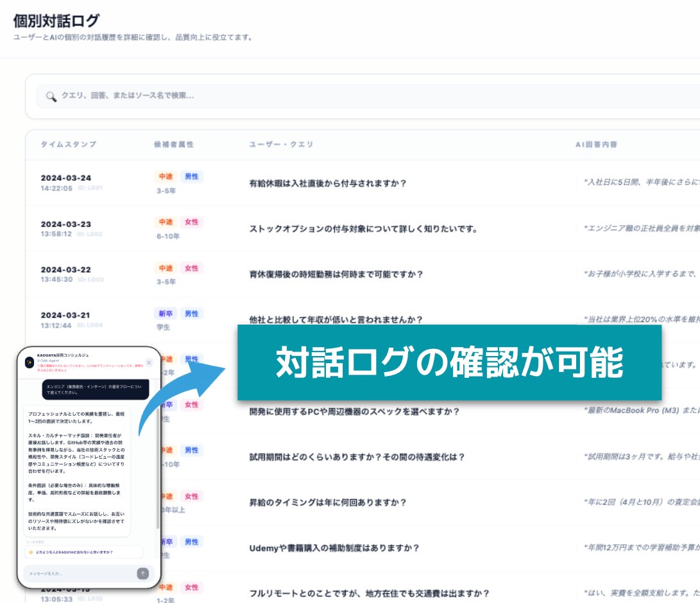Screen dimensions: 700x603
Task: Click the query 昇給のタイミングは年に何回ありますか？
Action: pos(328,502)
